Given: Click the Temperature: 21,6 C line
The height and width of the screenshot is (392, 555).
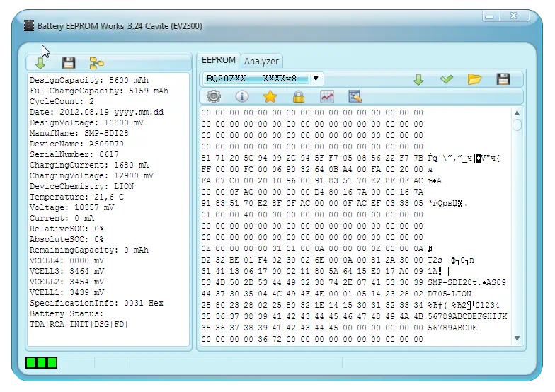Looking at the screenshot, I should 76,197.
